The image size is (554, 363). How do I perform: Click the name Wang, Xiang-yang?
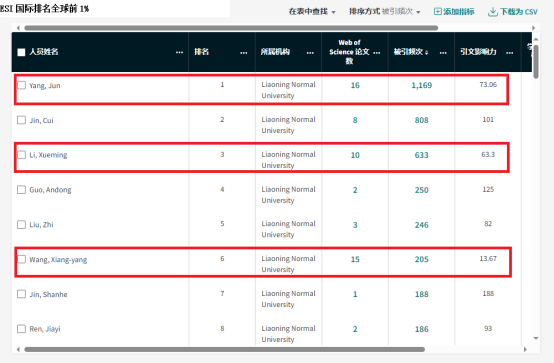click(x=58, y=260)
